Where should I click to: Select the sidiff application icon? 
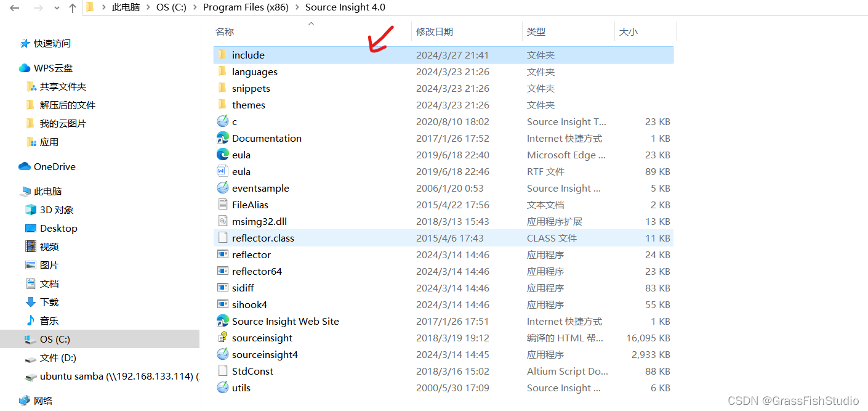(222, 288)
